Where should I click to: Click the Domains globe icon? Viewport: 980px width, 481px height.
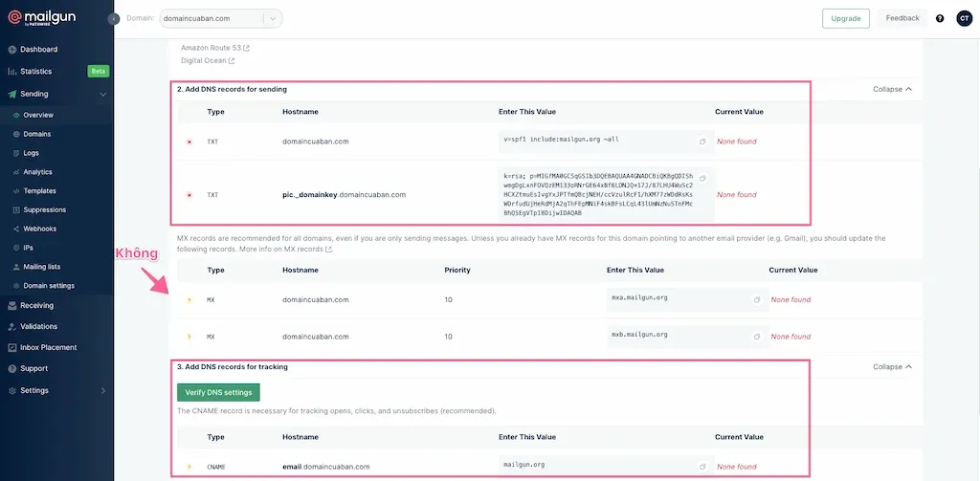17,134
